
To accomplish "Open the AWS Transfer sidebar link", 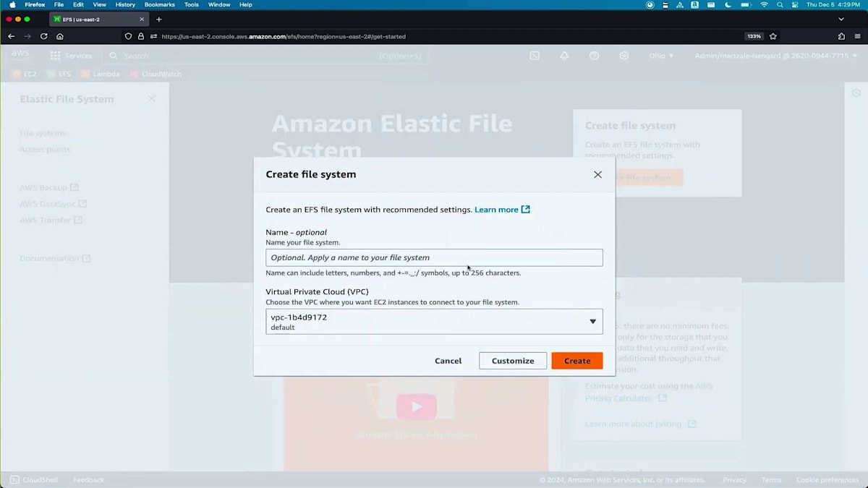I will click(51, 220).
